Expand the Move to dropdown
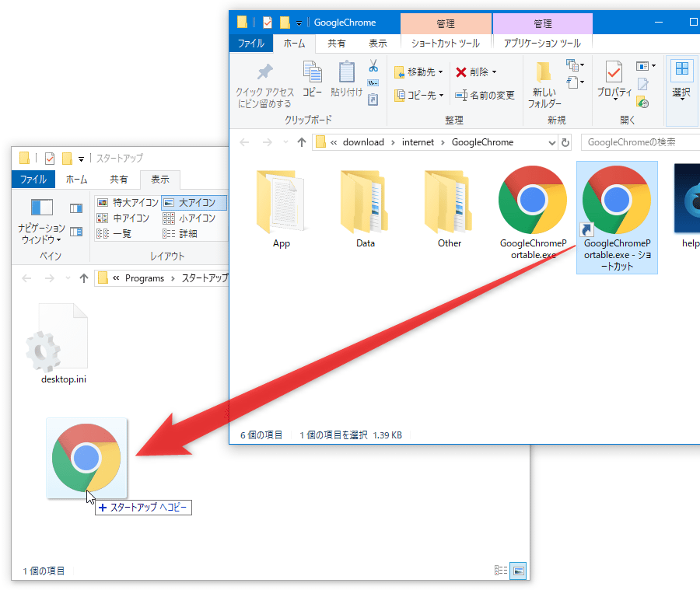This screenshot has height=590, width=700. 441,72
